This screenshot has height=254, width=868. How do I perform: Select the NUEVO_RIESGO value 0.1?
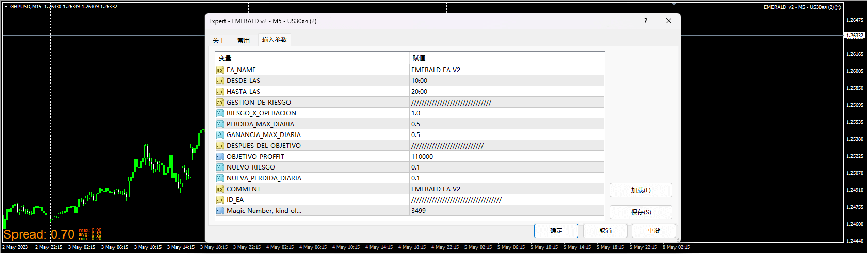(507, 167)
